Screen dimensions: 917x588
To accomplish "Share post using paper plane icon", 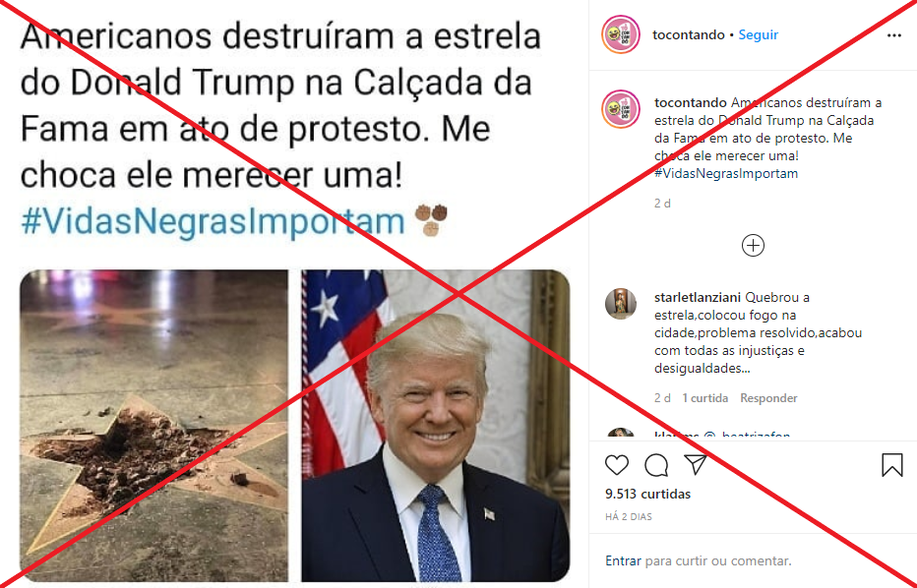I will coord(696,465).
